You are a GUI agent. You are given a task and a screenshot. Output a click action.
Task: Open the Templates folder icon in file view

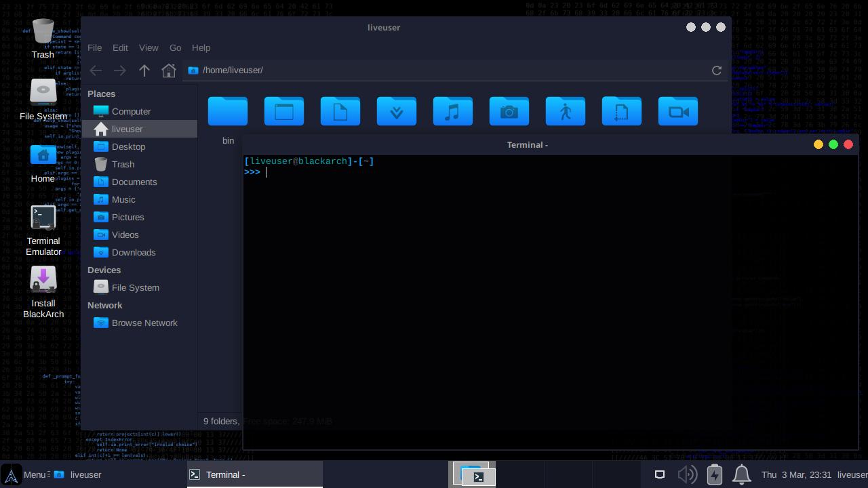pos(622,111)
